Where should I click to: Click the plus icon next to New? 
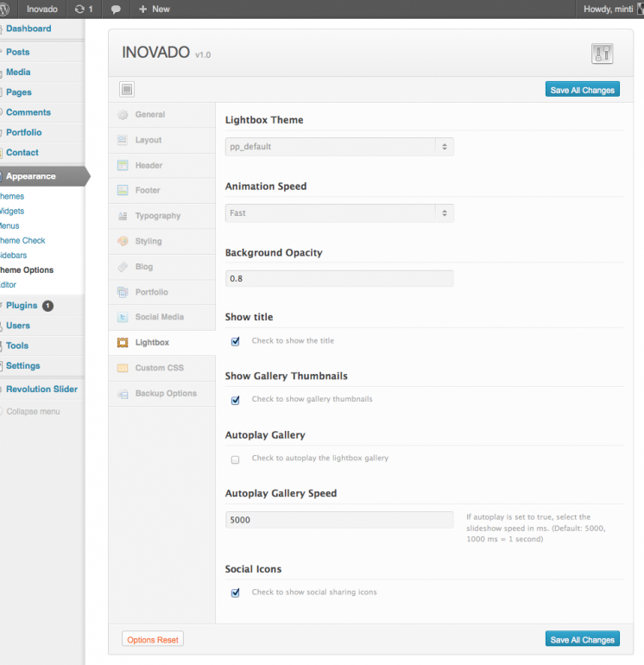point(143,9)
